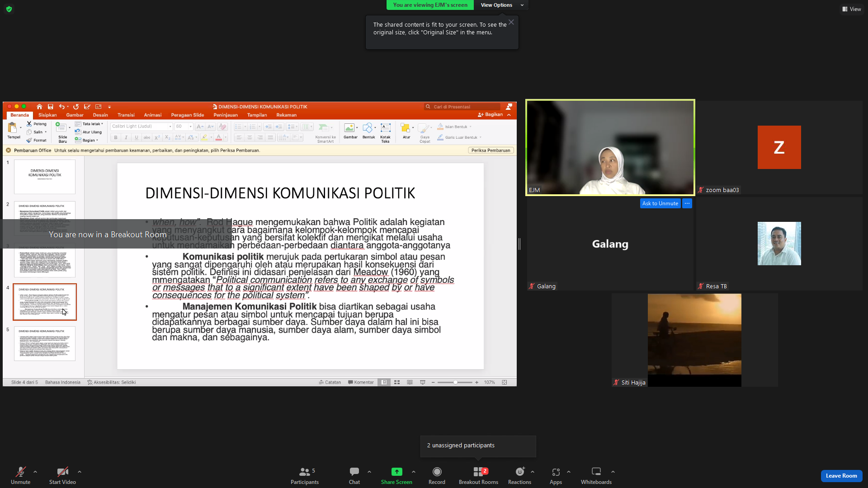The image size is (868, 488).
Task: Open Breakout Rooms from the toolbar
Action: [x=478, y=475]
